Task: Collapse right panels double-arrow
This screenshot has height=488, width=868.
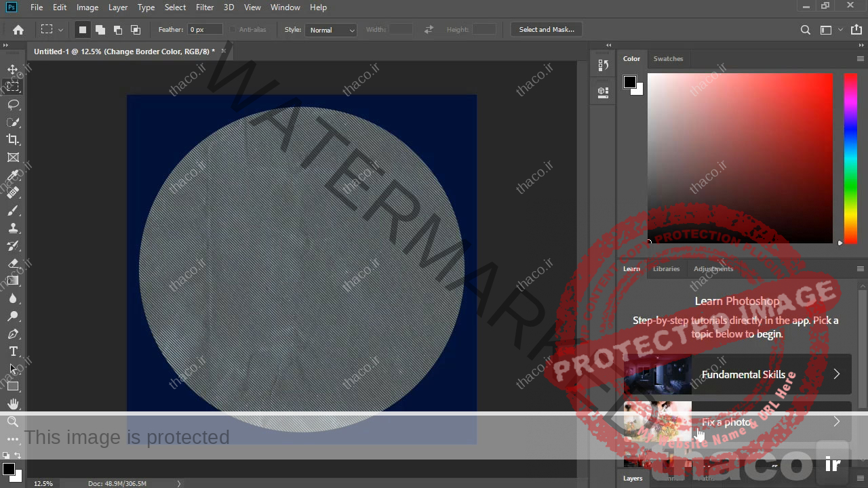Action: 862,45
